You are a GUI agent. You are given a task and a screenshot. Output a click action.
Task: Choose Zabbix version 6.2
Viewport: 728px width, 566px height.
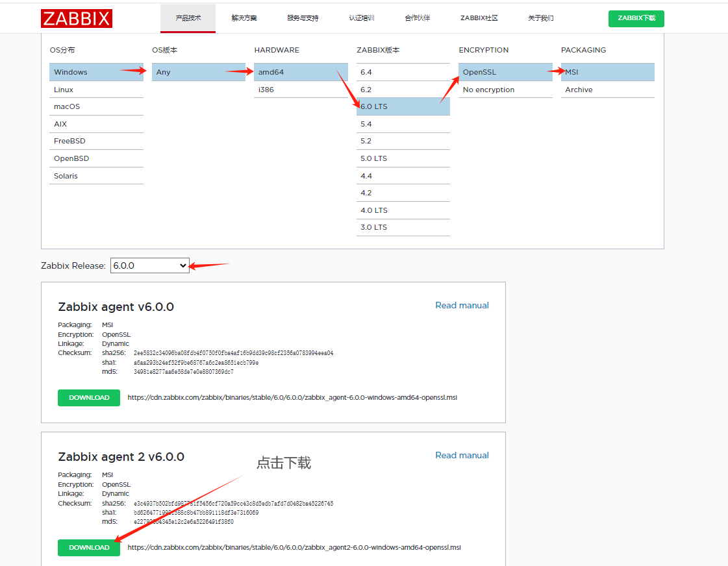click(403, 90)
